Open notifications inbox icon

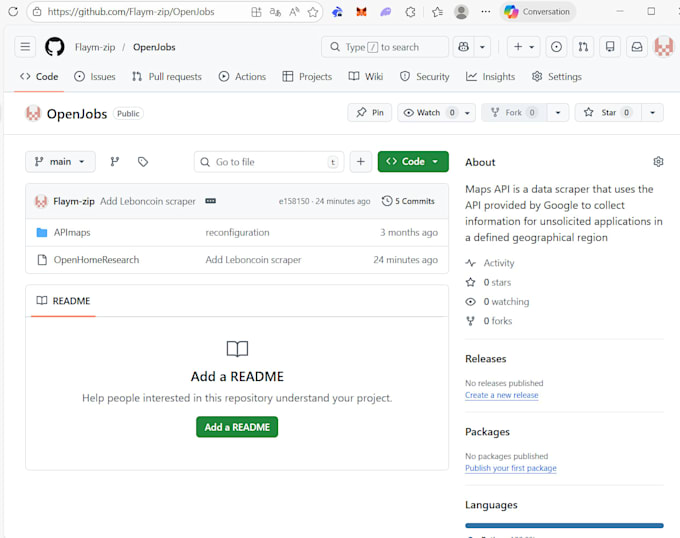(x=637, y=47)
